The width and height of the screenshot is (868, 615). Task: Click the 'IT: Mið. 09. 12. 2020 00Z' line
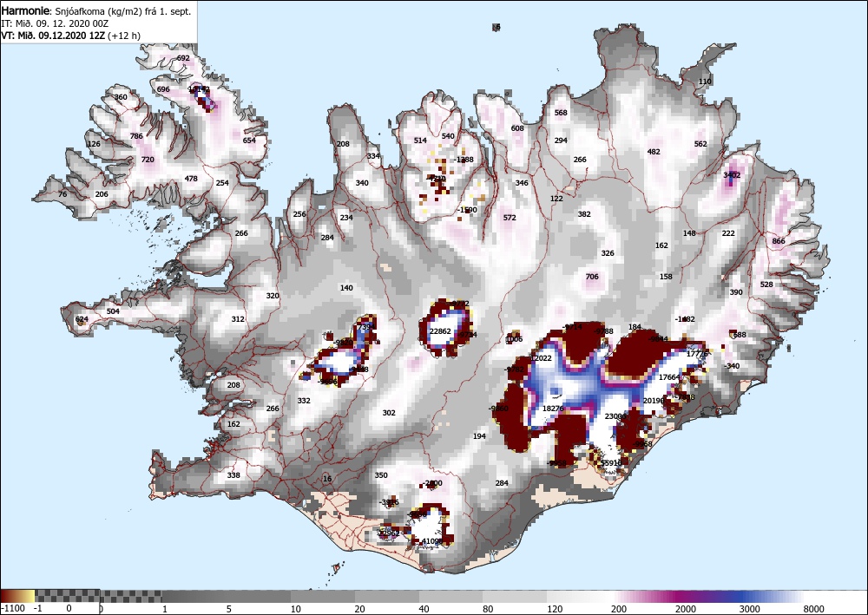pos(54,23)
